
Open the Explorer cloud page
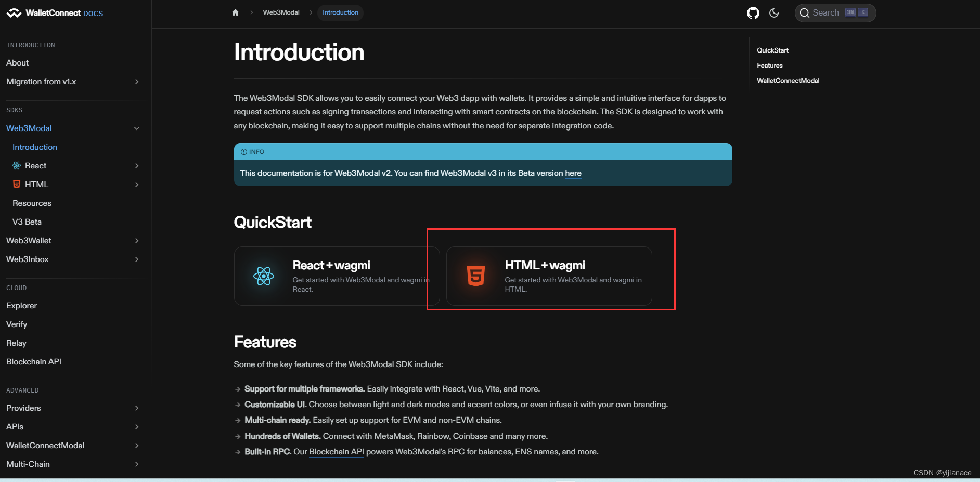22,306
